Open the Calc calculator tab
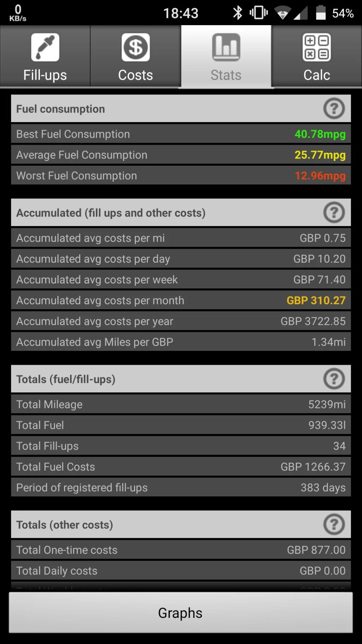This screenshot has width=362, height=644. point(317,56)
